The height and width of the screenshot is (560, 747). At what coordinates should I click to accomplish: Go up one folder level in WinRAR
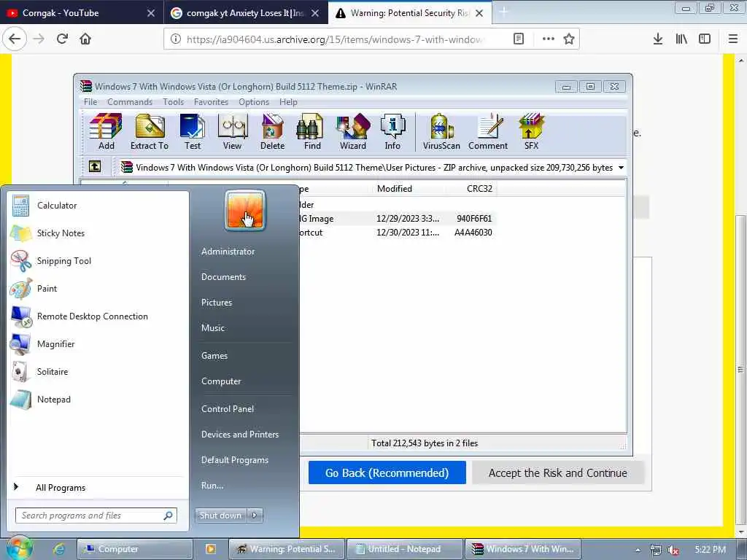(95, 167)
